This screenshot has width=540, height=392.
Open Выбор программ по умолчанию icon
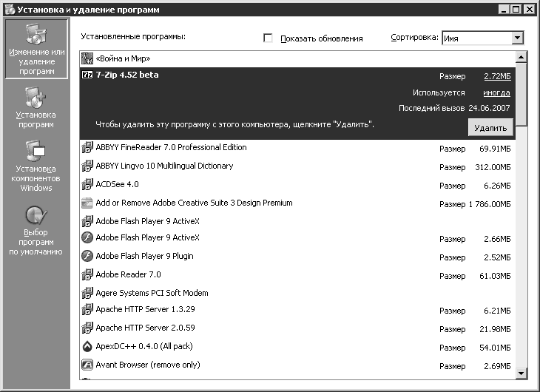tap(36, 215)
